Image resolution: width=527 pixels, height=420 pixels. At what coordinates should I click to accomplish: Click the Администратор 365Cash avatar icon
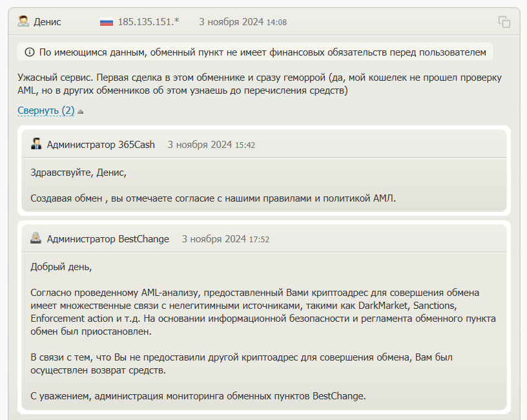pos(36,144)
